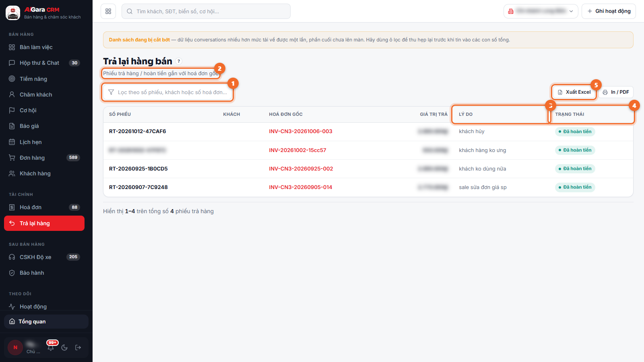Viewport: 644px width, 362px height.
Task: Click Đã hoàn tiền badge in khách hủy row
Action: [575, 132]
